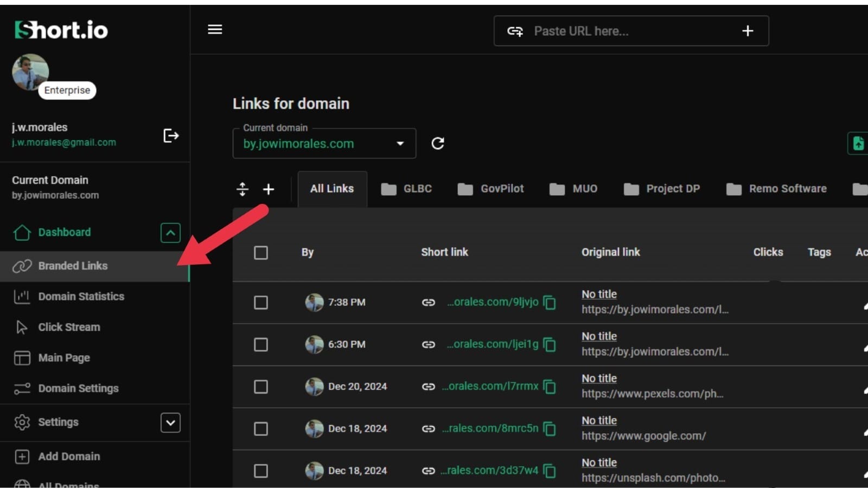Open the short link ending in 9ljvjo
This screenshot has height=488, width=868.
pos(493,302)
